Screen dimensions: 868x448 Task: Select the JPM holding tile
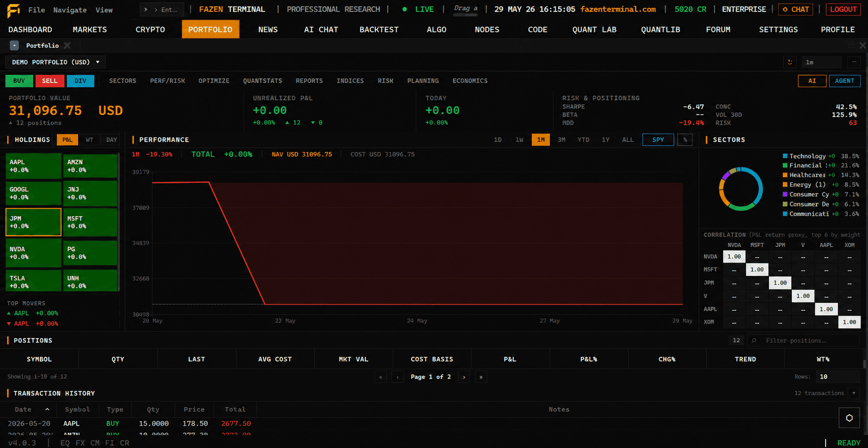pyautogui.click(x=33, y=222)
